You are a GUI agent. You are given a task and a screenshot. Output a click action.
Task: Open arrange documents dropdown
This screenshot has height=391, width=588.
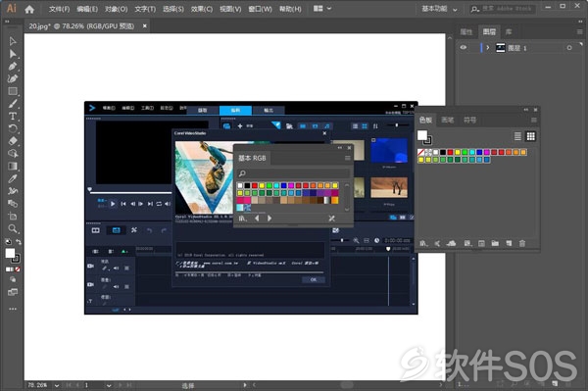tap(322, 8)
